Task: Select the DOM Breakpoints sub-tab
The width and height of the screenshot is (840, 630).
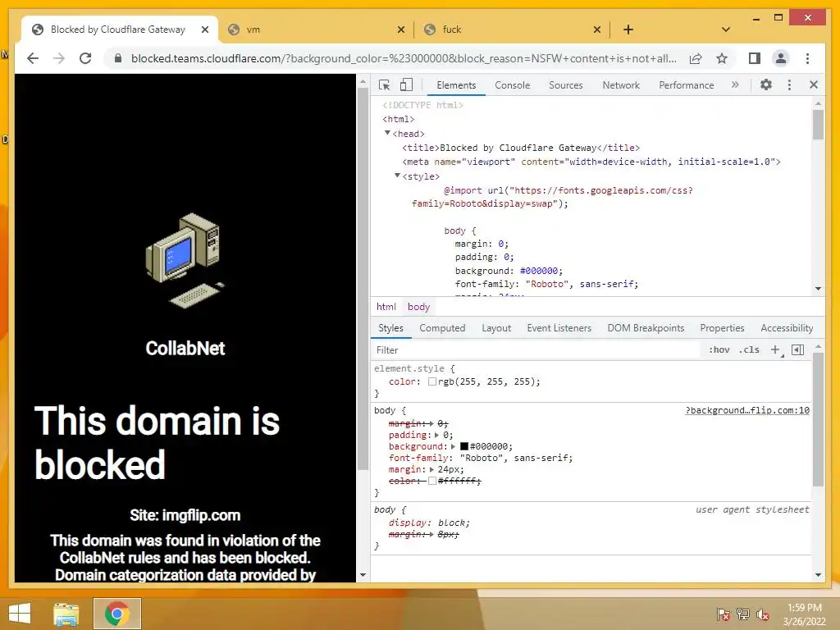Action: 646,328
